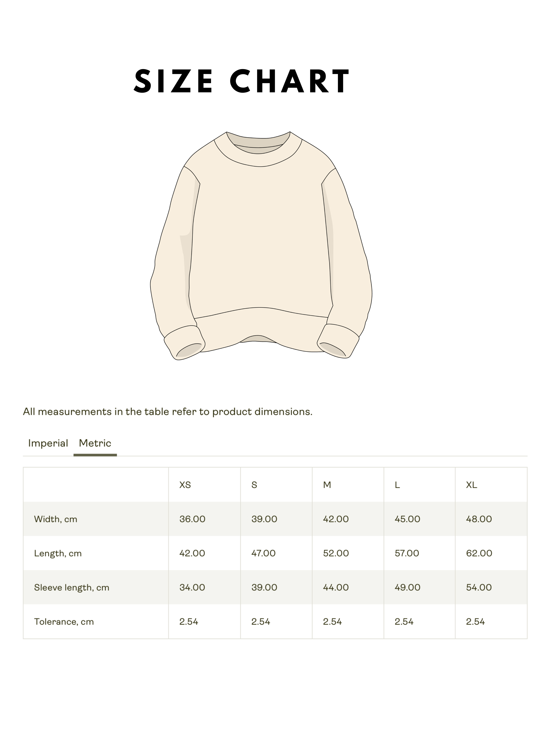The image size is (560, 745).
Task: Click the Sleeve length, cm row label
Action: click(72, 587)
